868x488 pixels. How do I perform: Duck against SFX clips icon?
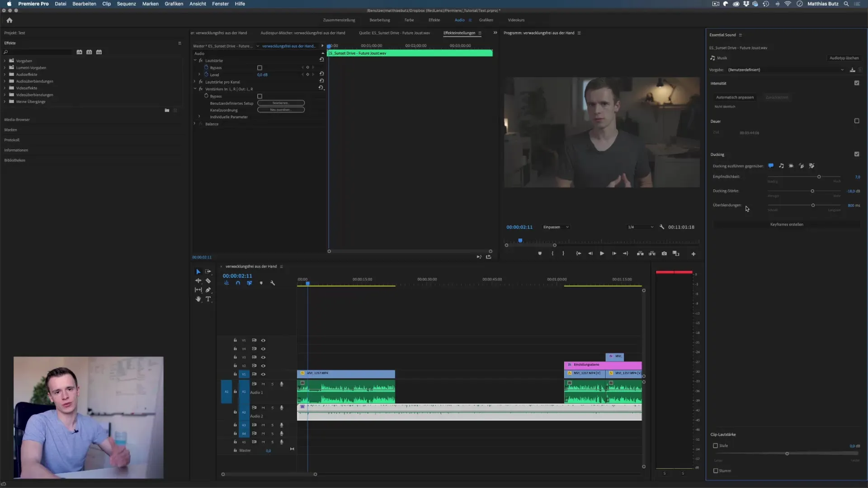click(791, 166)
